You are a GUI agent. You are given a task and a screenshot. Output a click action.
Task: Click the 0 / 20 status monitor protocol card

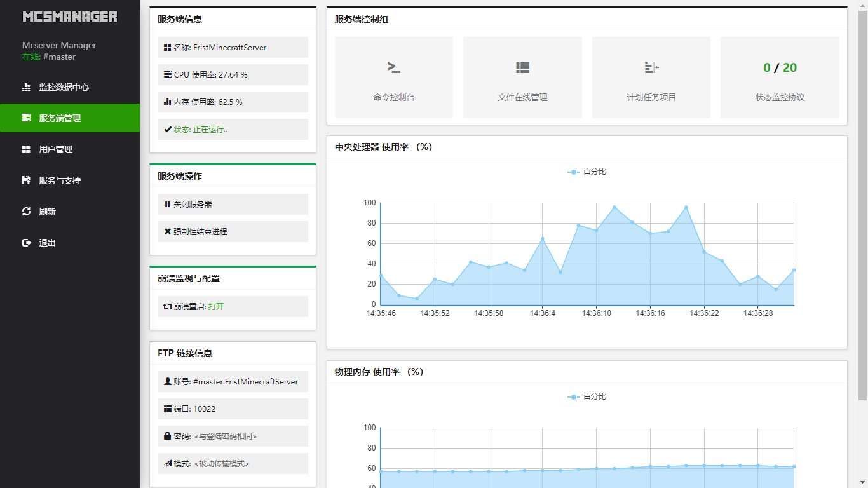780,78
